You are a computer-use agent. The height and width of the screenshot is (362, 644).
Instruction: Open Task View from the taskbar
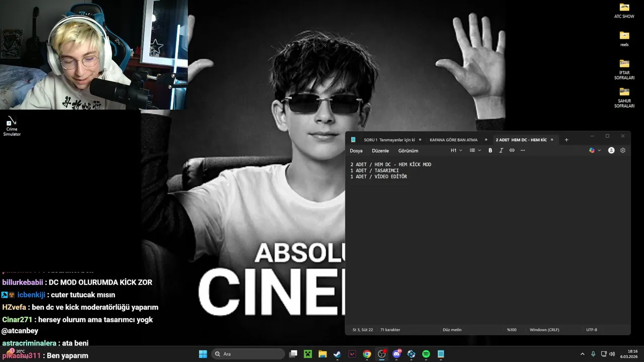click(x=293, y=354)
